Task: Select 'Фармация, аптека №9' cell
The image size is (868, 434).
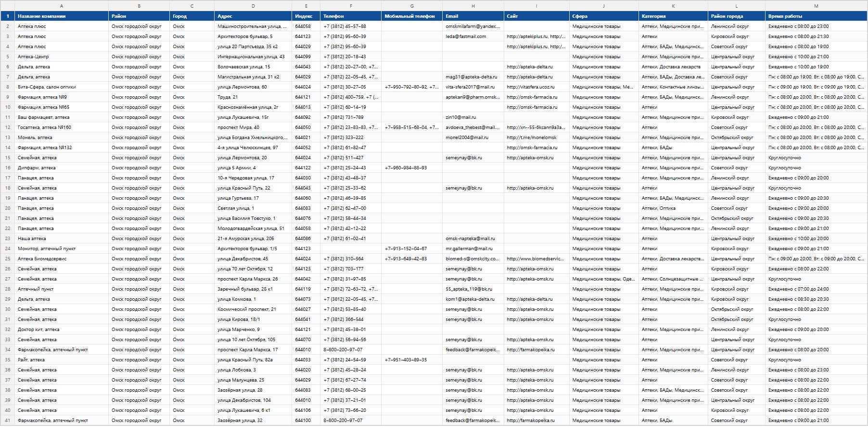Action: coord(62,97)
